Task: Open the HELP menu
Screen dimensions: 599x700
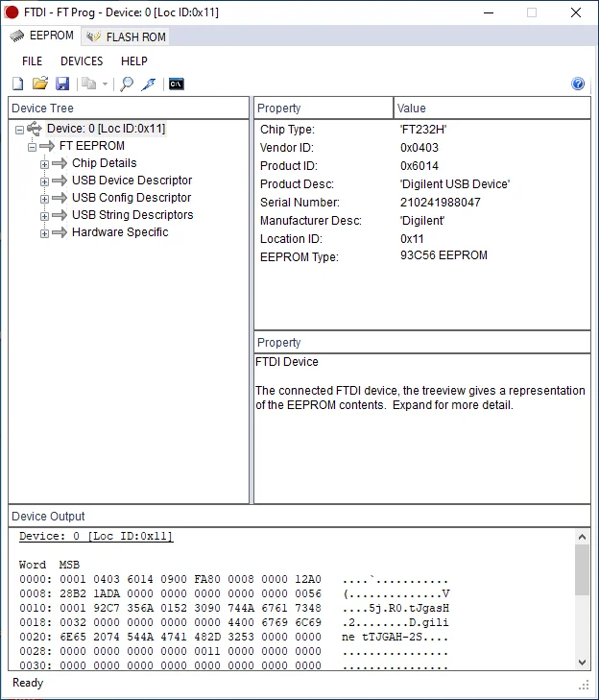Action: point(133,61)
